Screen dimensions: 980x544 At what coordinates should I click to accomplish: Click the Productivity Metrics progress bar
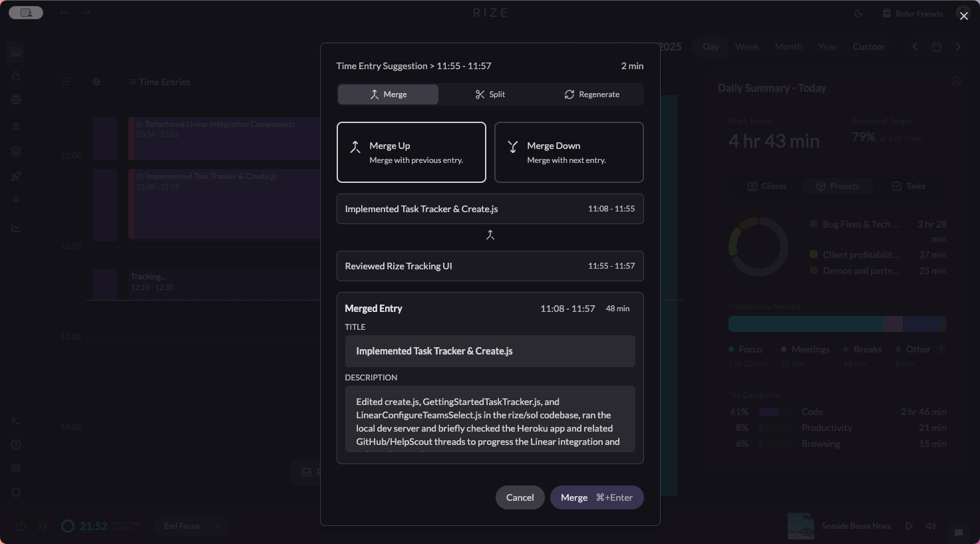(x=837, y=324)
